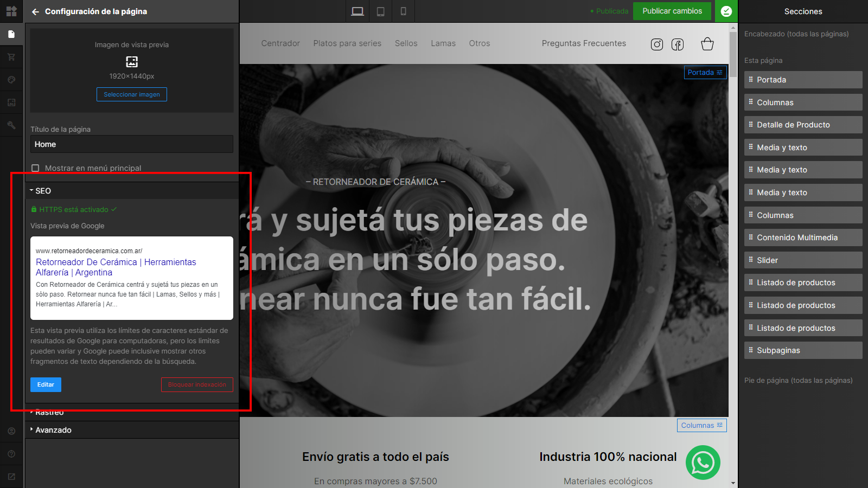Image resolution: width=868 pixels, height=488 pixels.
Task: Switch to tablet preview icon
Action: tap(381, 11)
